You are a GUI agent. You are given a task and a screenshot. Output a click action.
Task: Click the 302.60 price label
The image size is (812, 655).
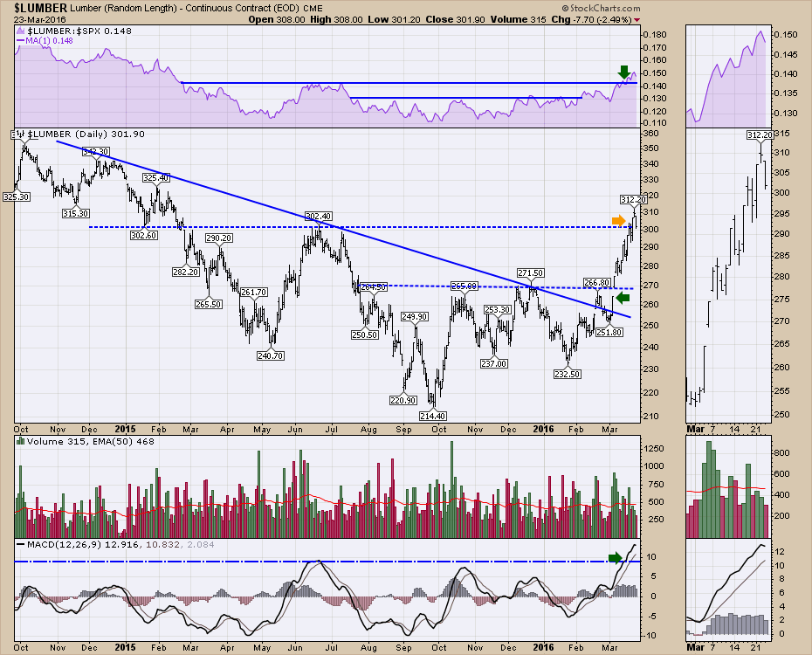(x=144, y=235)
